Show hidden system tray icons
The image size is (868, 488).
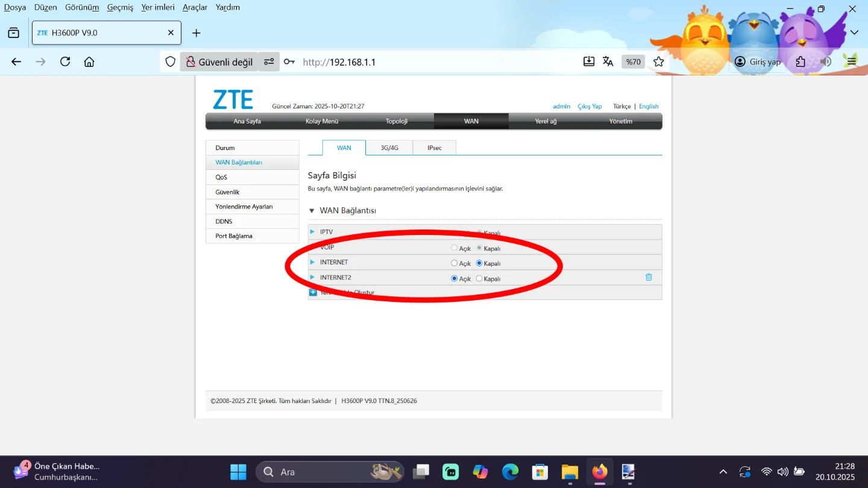pos(723,472)
